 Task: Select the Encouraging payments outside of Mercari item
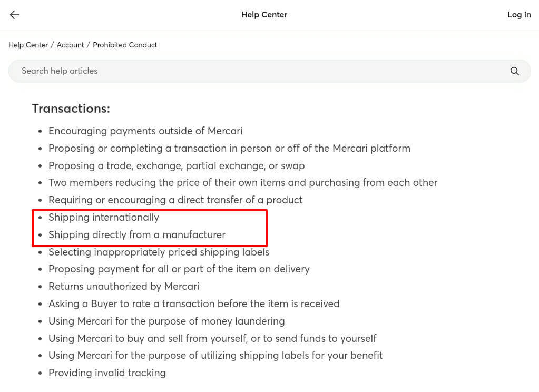(x=145, y=131)
